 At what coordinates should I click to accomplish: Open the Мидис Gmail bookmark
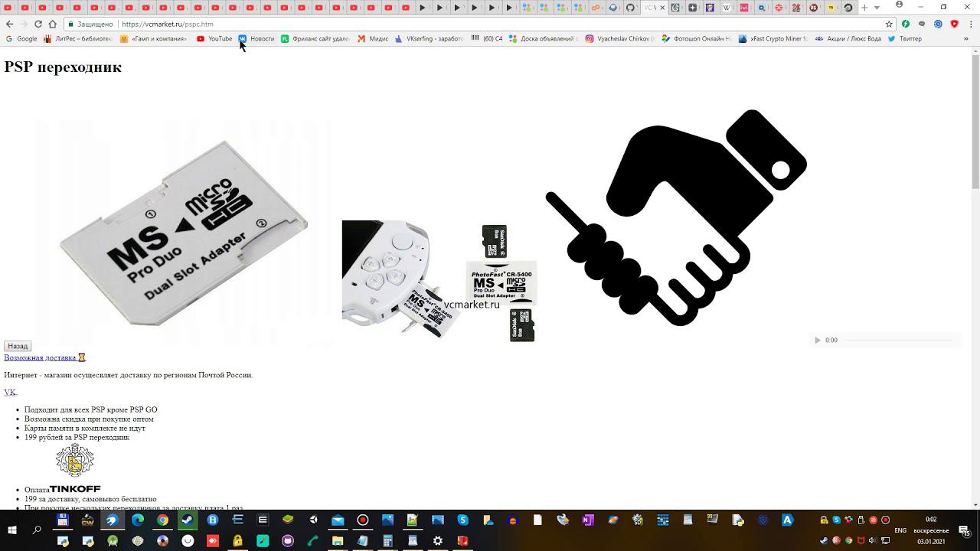pos(373,38)
